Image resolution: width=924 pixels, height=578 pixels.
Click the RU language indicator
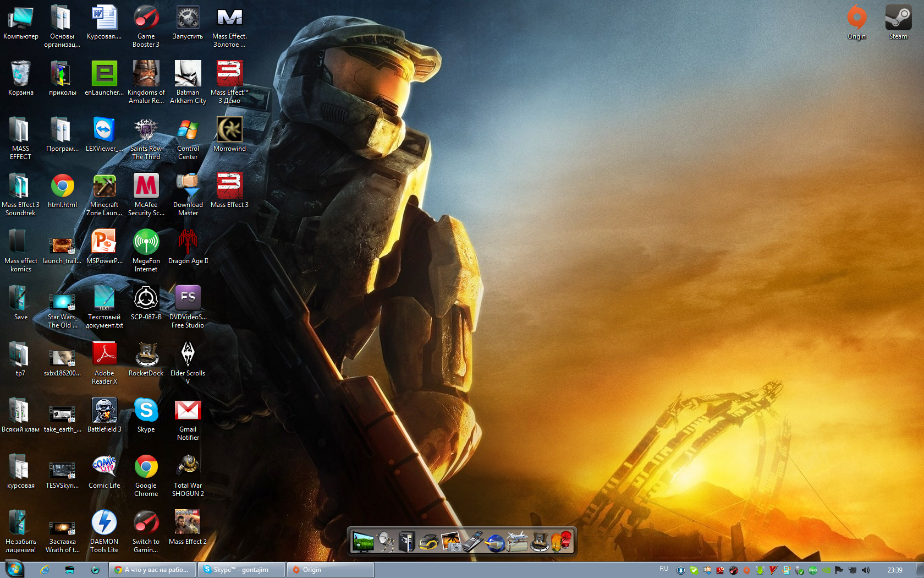click(x=664, y=569)
